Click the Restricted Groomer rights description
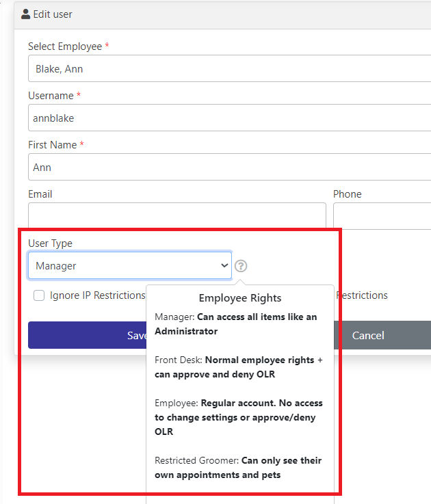Viewport: 431px width, 504px height. [x=238, y=468]
